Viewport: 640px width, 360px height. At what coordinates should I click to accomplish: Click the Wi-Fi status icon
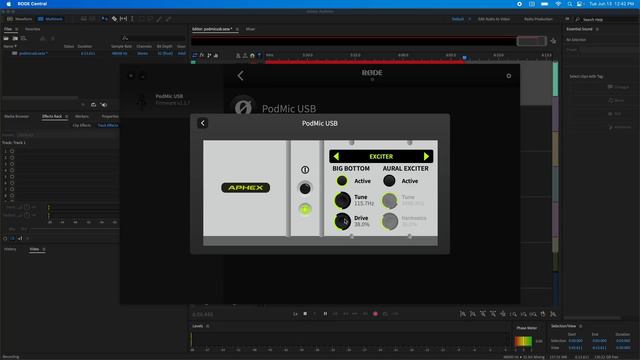tap(558, 4)
